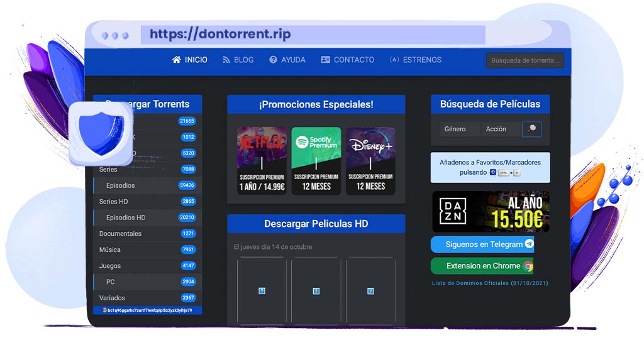The width and height of the screenshot is (644, 340).
Task: Open the Música category
Action: [147, 250]
